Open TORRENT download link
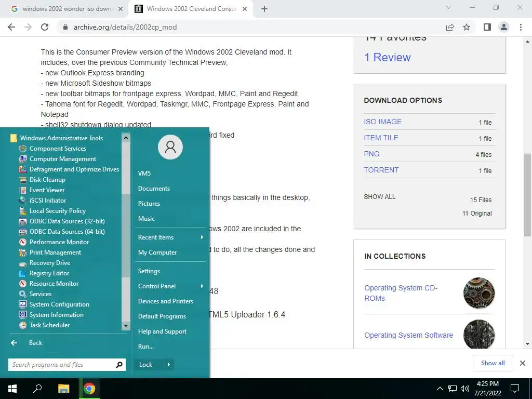 pyautogui.click(x=381, y=170)
